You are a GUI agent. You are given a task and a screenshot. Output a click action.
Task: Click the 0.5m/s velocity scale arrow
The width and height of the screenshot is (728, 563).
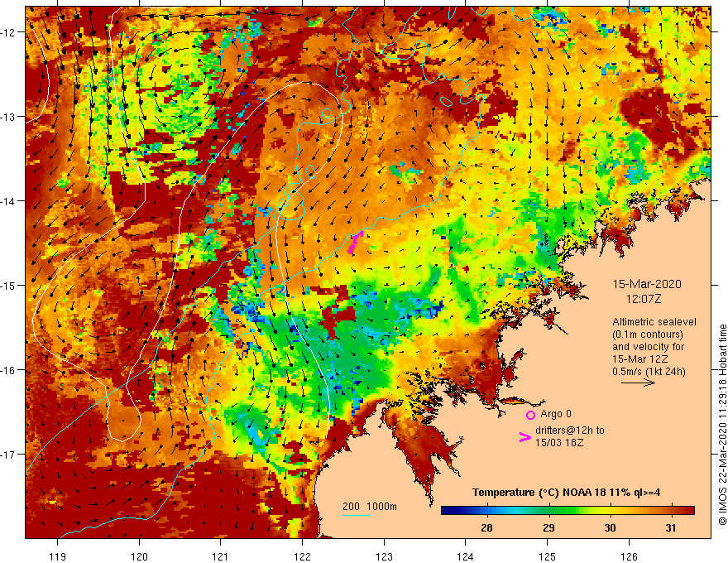638,383
